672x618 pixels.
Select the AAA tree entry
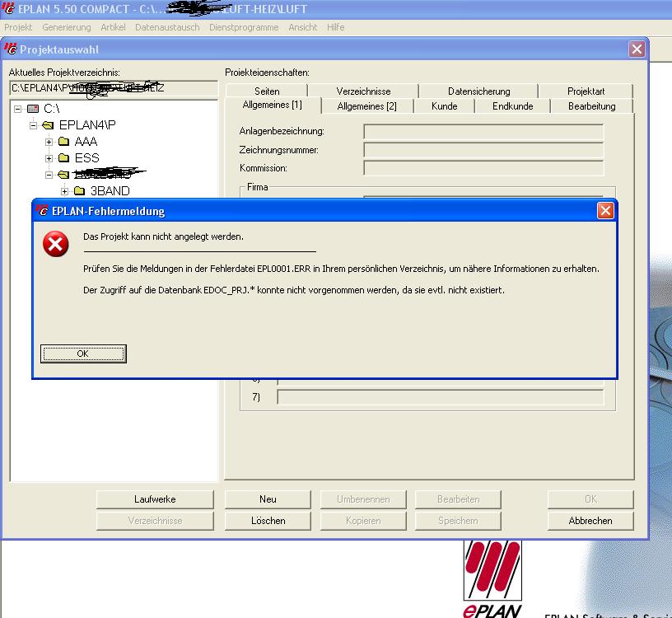click(86, 142)
